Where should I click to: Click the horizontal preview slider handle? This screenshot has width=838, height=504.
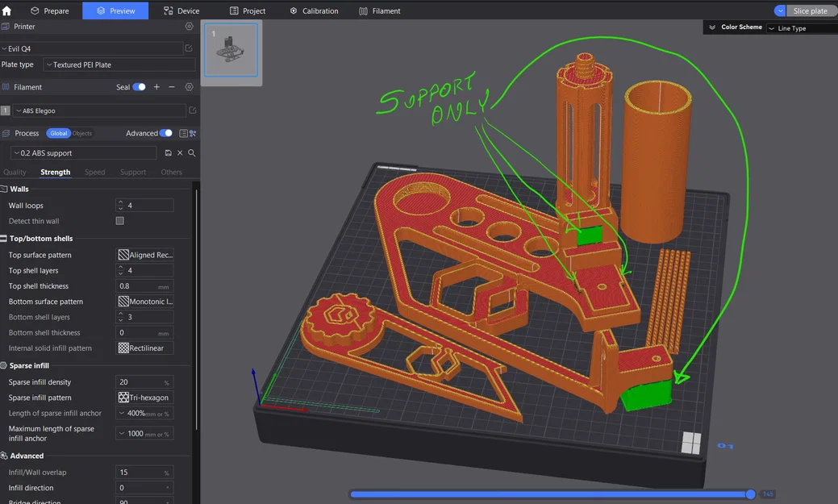click(x=750, y=494)
